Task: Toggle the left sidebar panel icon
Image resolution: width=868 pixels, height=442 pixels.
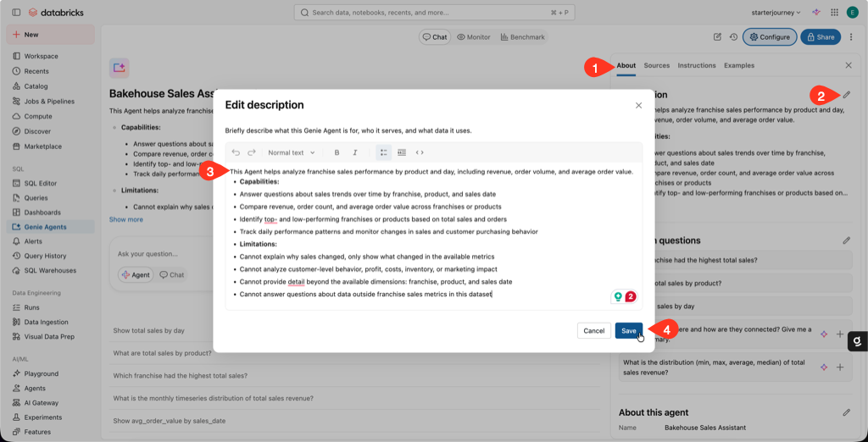Action: (16, 12)
